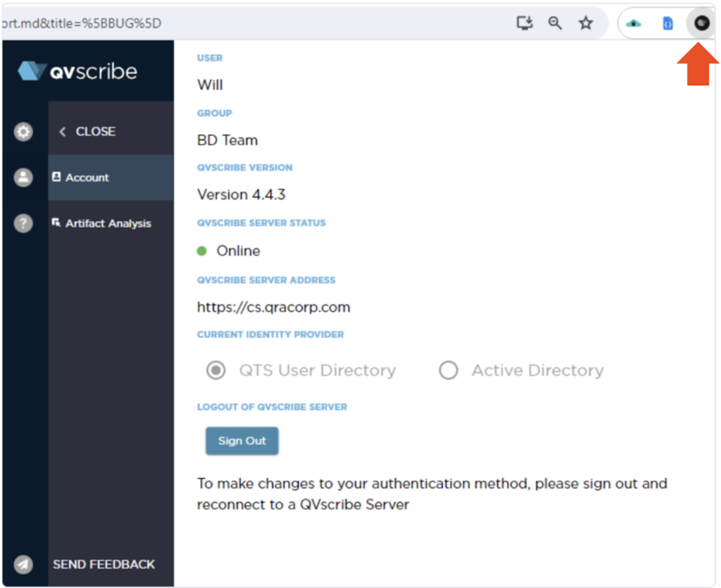This screenshot has width=721, height=588.
Task: Open the browser profile avatar highlighted by the arrow
Action: click(x=701, y=23)
